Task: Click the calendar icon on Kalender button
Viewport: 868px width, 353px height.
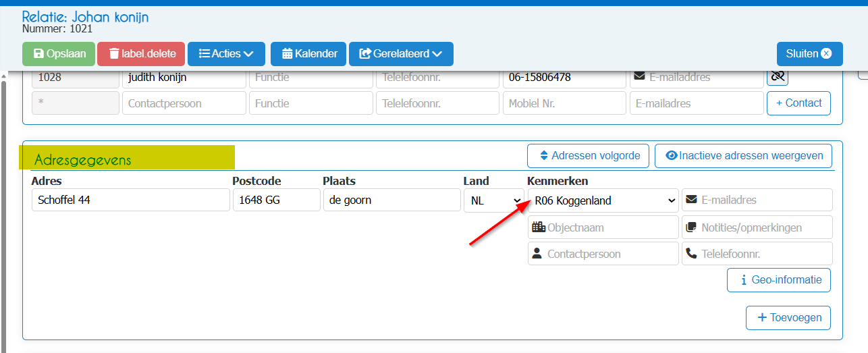Action: 287,54
